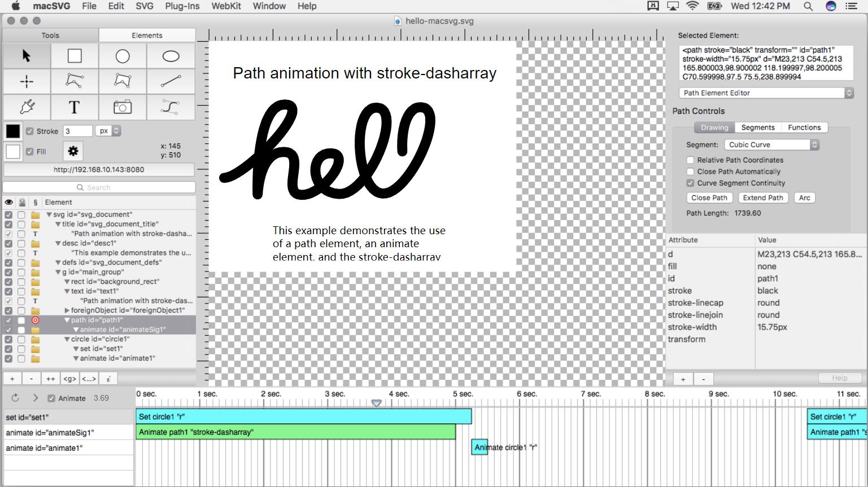Open the Segment type dropdown
The image size is (868, 487).
771,144
